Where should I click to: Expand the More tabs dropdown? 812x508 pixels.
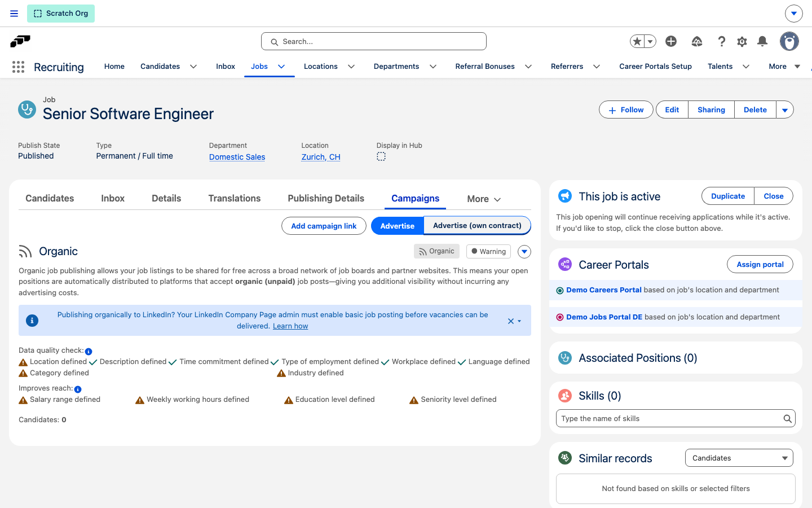[x=484, y=199]
